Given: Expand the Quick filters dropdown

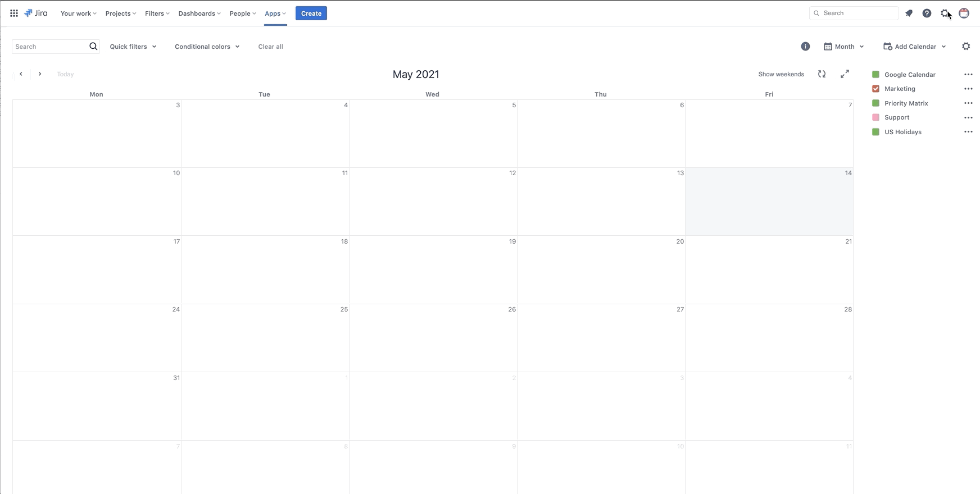Looking at the screenshot, I should coord(133,47).
